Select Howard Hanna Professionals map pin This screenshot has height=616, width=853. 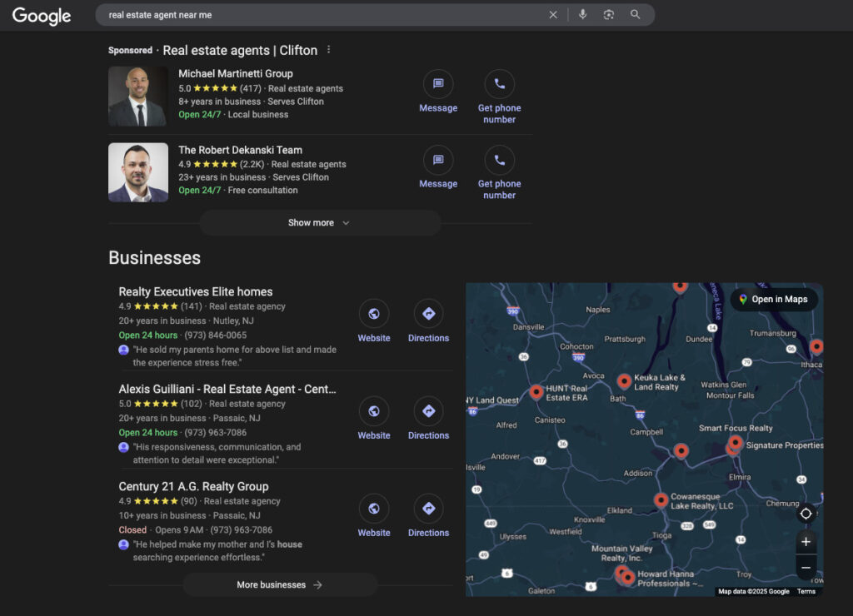click(627, 577)
